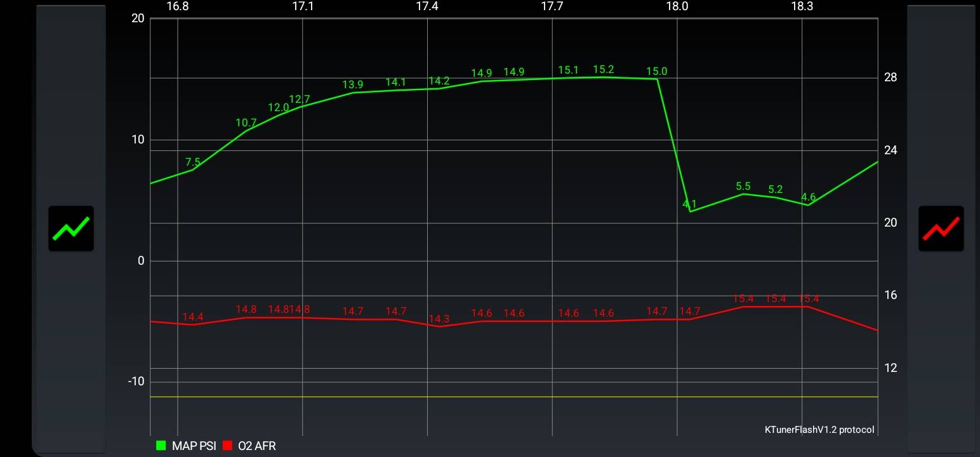Tap the 16 right axis value
The width and height of the screenshot is (980, 457).
click(891, 295)
